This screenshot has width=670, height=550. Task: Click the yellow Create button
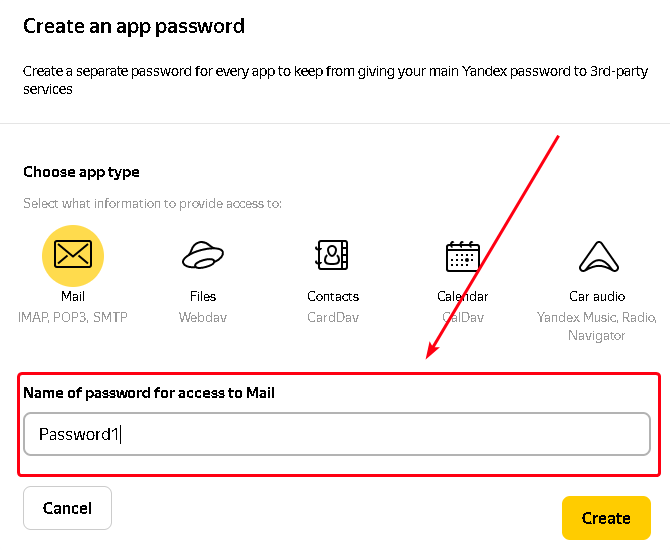click(606, 518)
